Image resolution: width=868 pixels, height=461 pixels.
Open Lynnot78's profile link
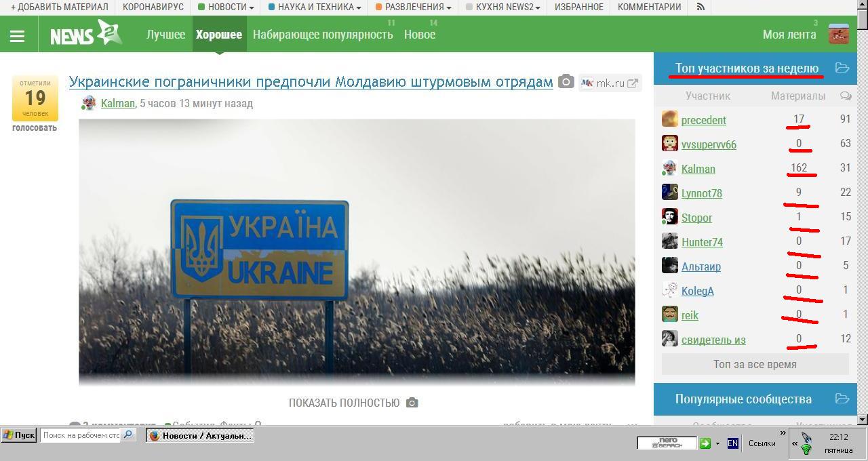coord(702,193)
